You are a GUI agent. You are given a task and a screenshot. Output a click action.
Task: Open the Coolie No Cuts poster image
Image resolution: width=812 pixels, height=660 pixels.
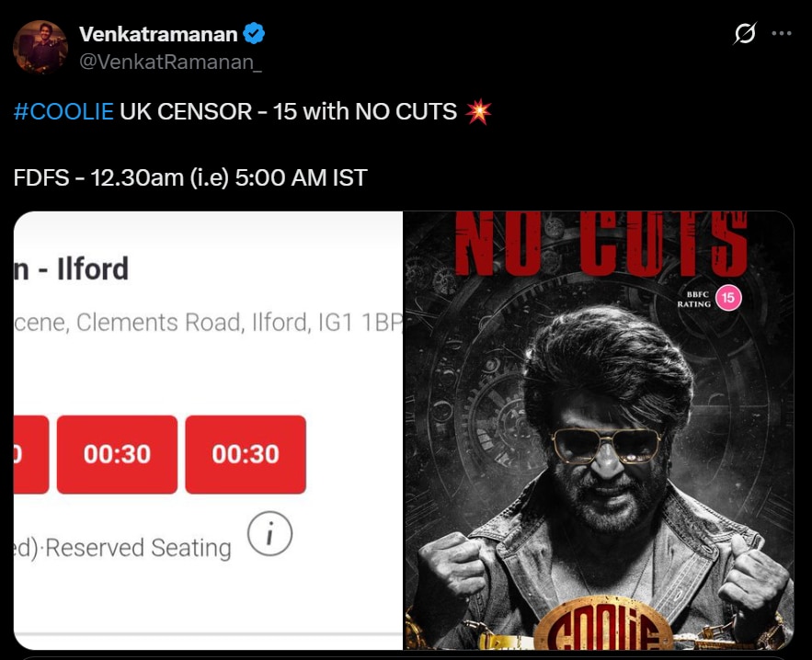pyautogui.click(x=599, y=430)
